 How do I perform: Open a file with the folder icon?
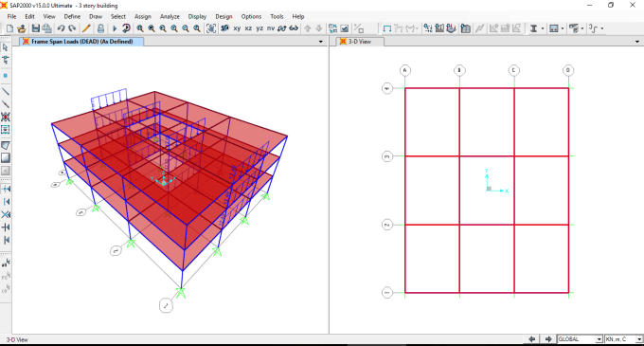click(x=22, y=28)
